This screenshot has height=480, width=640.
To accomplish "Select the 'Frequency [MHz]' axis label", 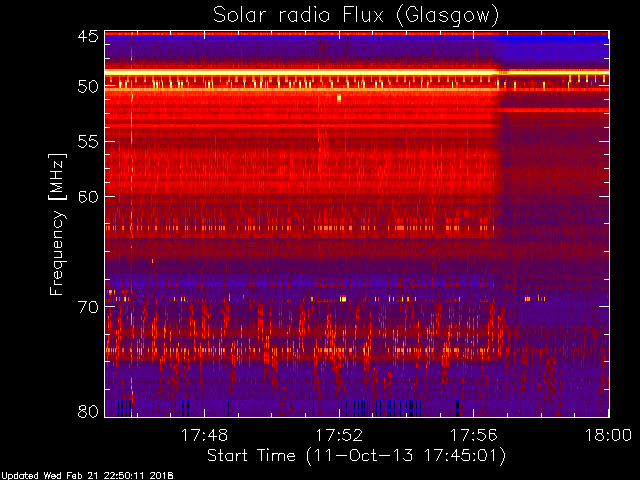I will 57,224.
